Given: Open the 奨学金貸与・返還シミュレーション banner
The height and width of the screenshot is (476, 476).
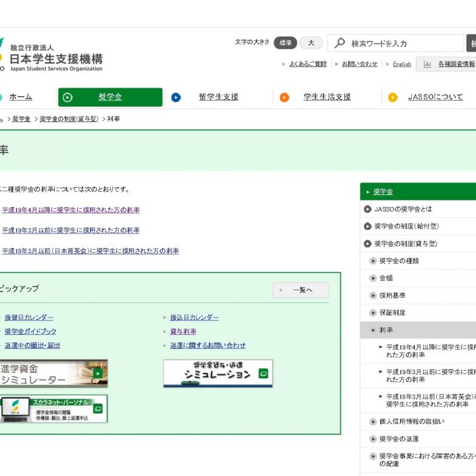Looking at the screenshot, I should pos(218,374).
